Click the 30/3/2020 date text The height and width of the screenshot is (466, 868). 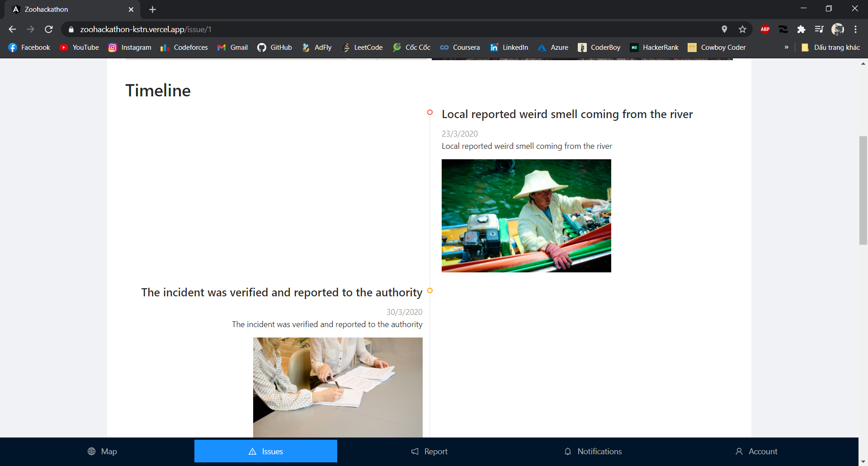click(404, 312)
